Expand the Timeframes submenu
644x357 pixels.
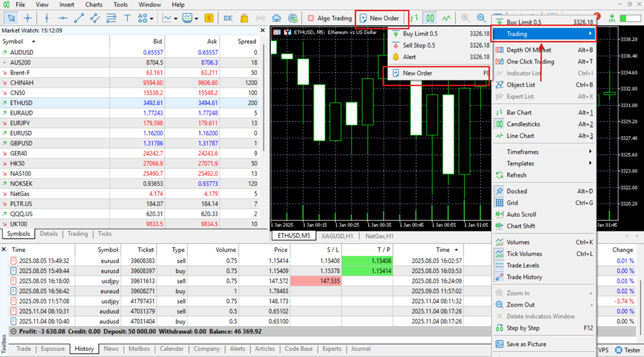coord(522,152)
